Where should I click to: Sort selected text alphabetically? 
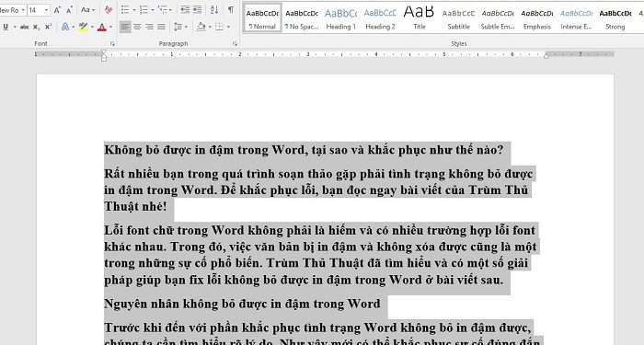coord(214,10)
